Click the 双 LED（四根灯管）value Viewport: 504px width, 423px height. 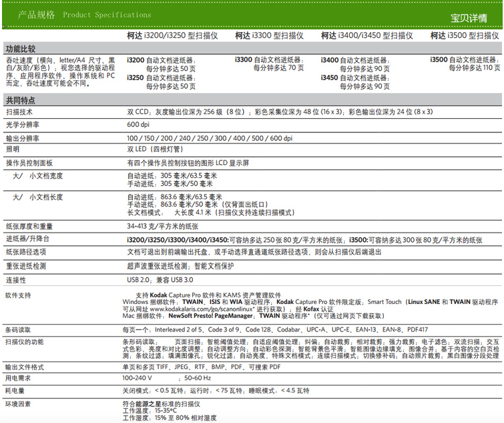click(x=156, y=149)
